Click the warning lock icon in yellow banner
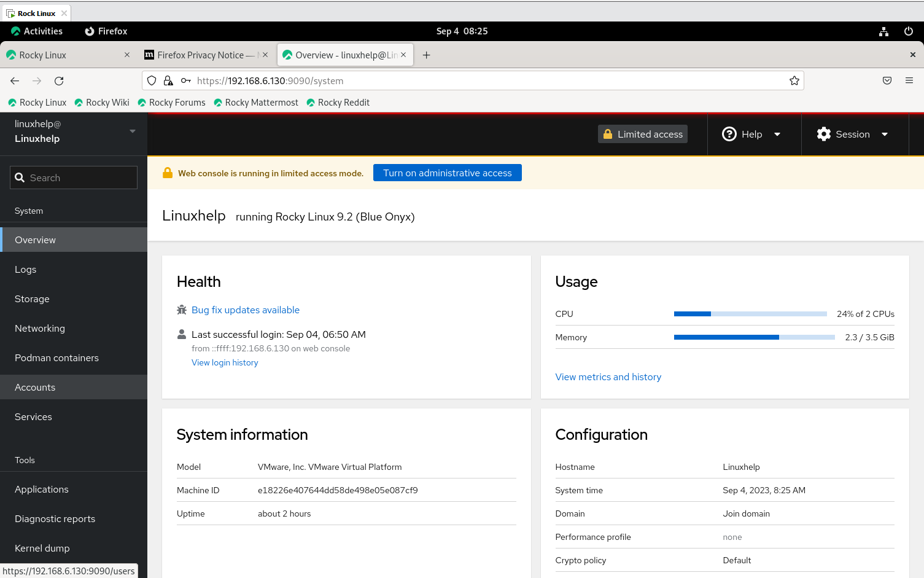Viewport: 924px width, 578px height. (x=168, y=173)
